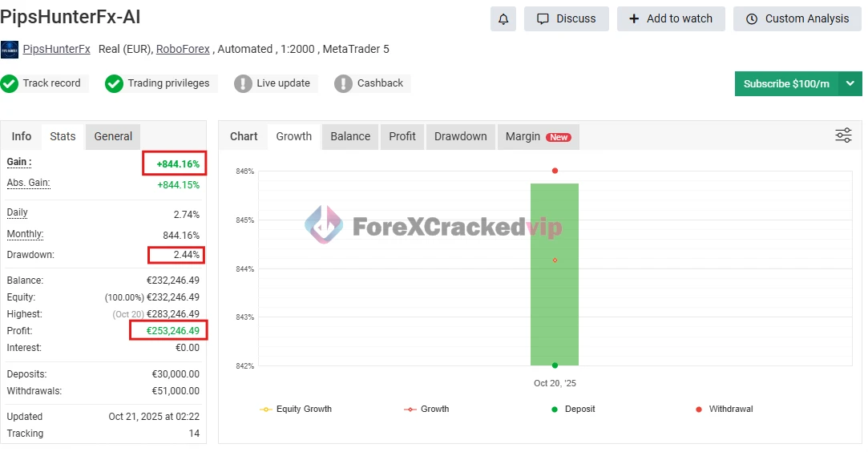Toggle Growth legend series
This screenshot has height=452, width=868.
pos(426,409)
